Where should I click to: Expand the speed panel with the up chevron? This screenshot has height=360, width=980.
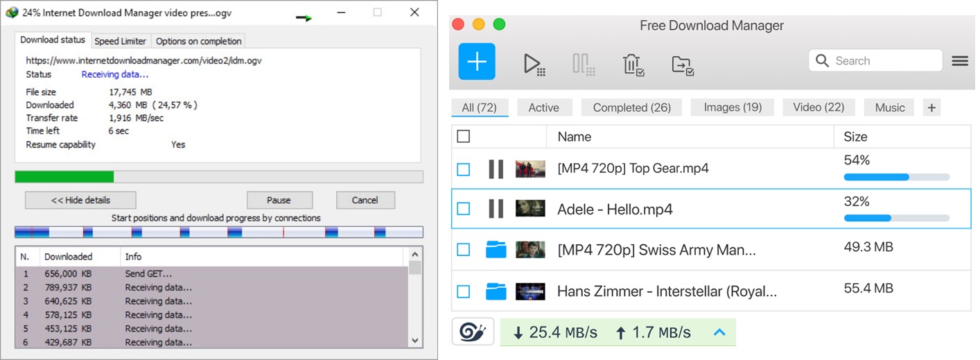(x=719, y=332)
